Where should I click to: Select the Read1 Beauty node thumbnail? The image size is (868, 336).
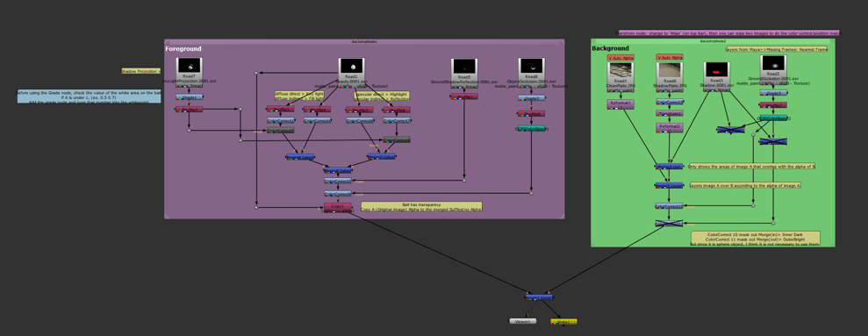352,65
